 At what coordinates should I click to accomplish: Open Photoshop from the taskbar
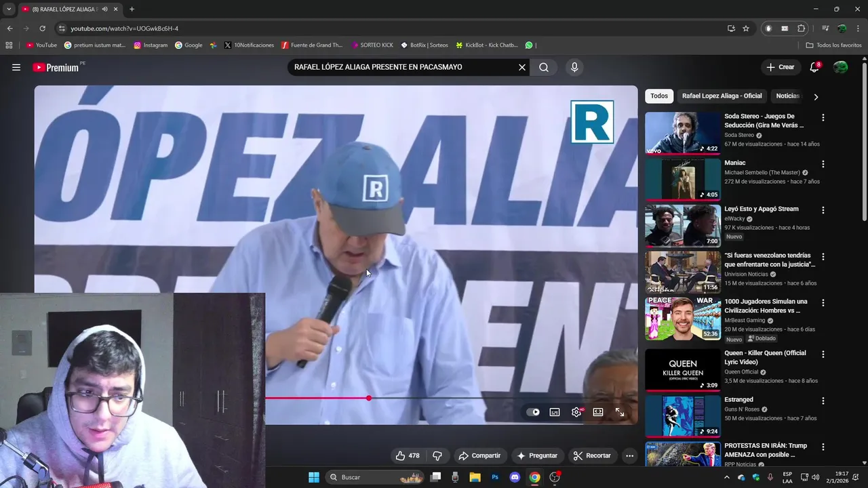click(x=495, y=477)
